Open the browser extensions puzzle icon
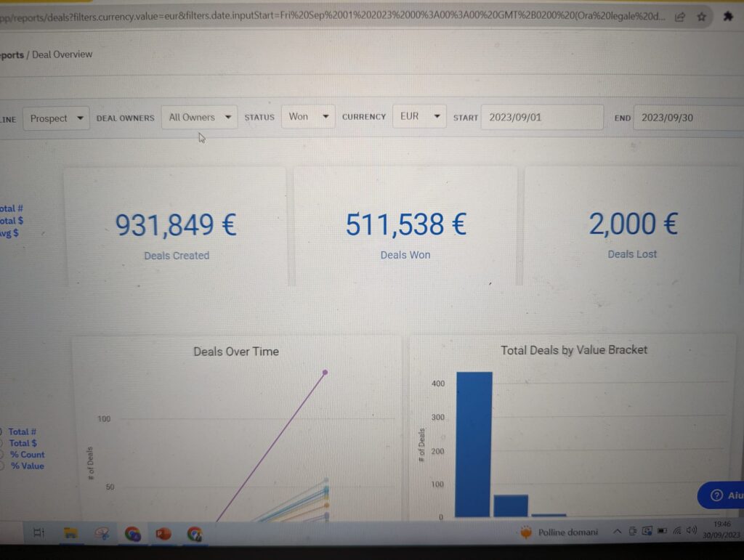Screen dimensions: 744x560 (728, 17)
